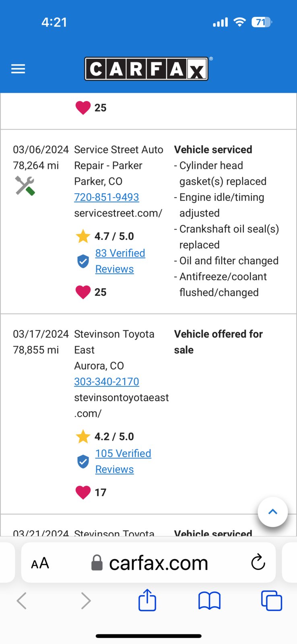The height and width of the screenshot is (644, 297).
Task: Reload the page with the refresh icon
Action: [x=258, y=562]
